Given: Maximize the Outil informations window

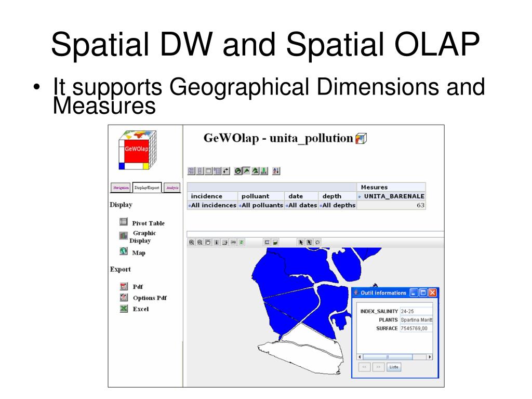Looking at the screenshot, I should [x=423, y=293].
